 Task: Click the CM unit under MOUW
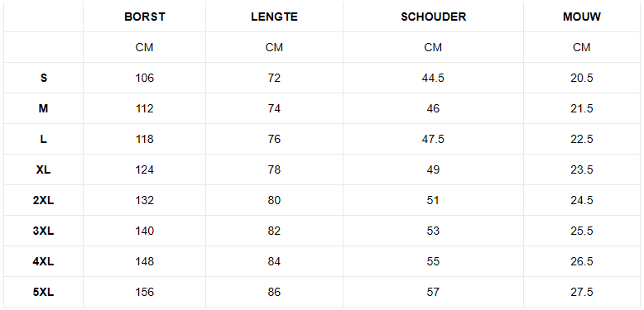pyautogui.click(x=582, y=48)
